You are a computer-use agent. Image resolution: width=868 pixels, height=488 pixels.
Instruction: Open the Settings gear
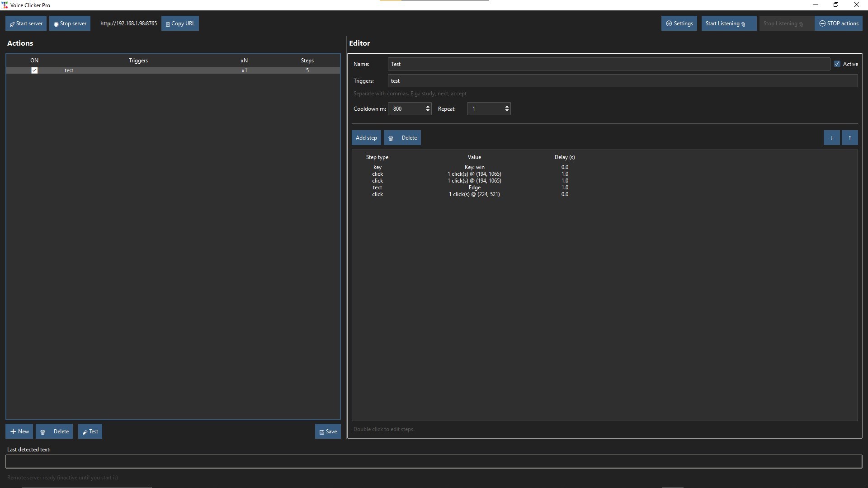point(679,23)
